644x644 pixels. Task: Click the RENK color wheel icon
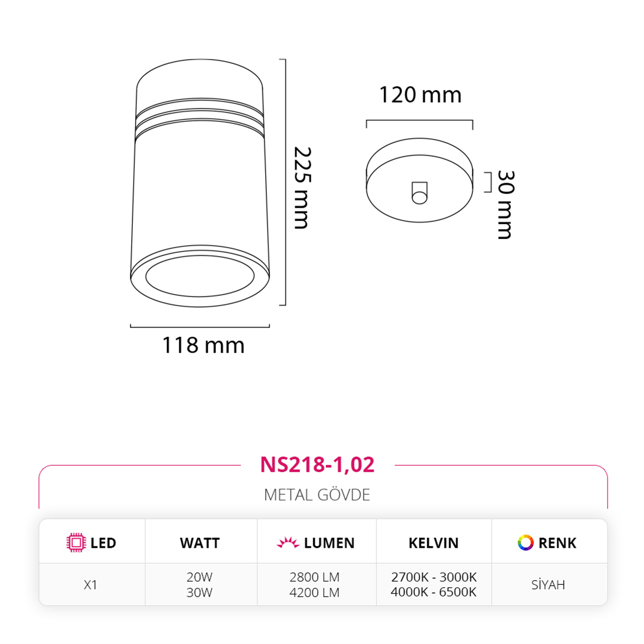525,542
